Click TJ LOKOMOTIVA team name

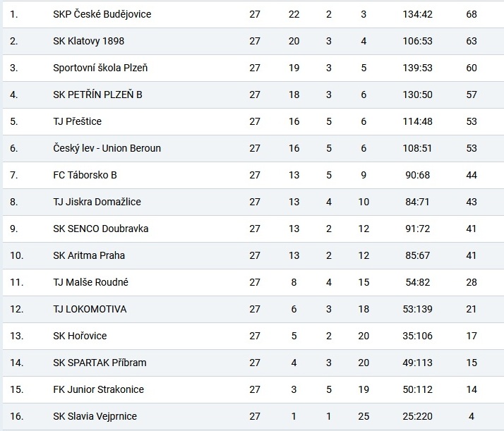[90, 309]
